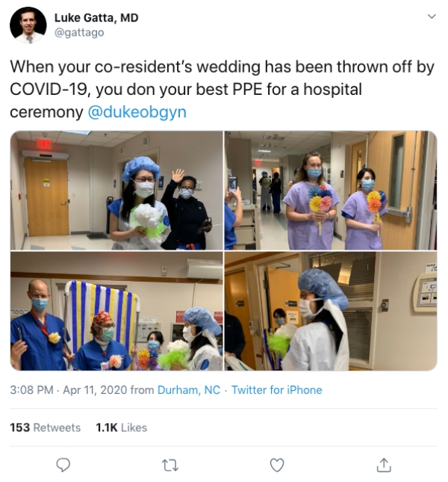Expand the tweet options chevron
The width and height of the screenshot is (448, 482).
(x=432, y=16)
